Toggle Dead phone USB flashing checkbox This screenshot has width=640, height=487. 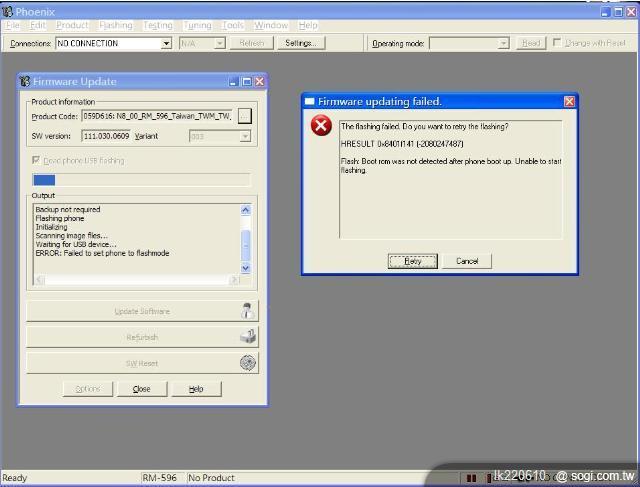36,160
